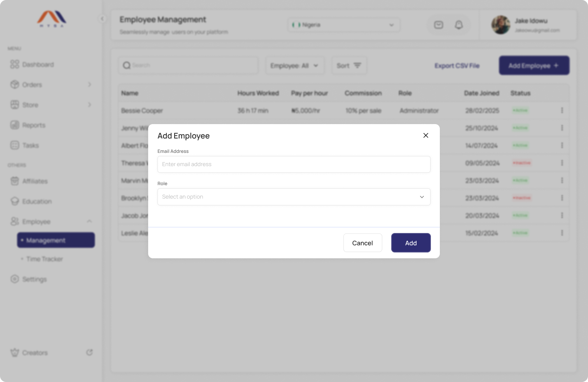Image resolution: width=588 pixels, height=382 pixels.
Task: Click the Employee people icon
Action: 14,221
